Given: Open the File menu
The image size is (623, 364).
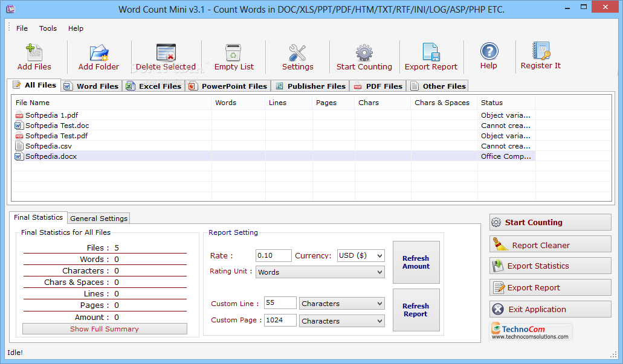Looking at the screenshot, I should point(22,28).
